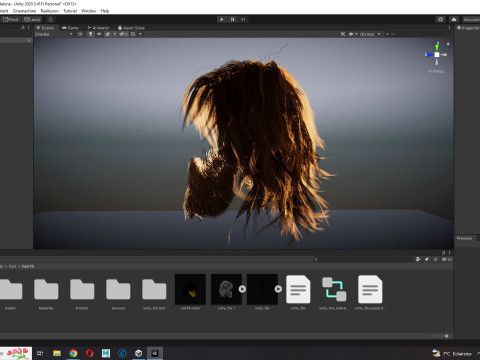This screenshot has width=480, height=360.
Task: Toggle the Persp projection label under the gizmo
Action: pyautogui.click(x=436, y=71)
